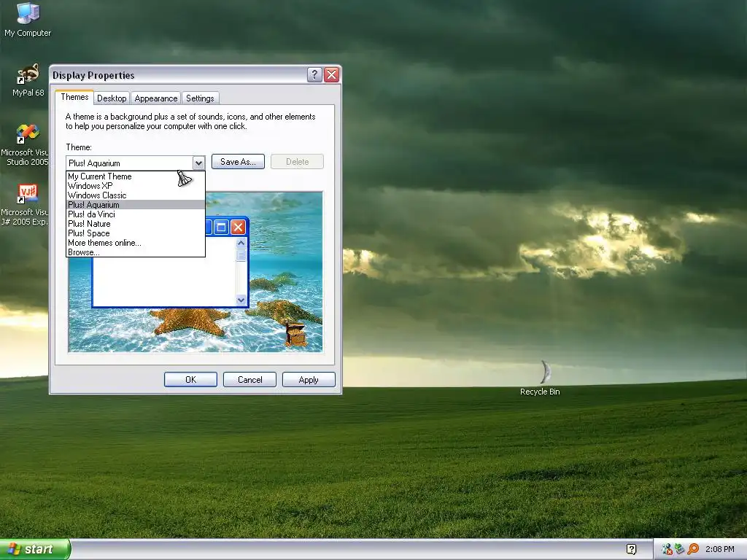This screenshot has width=747, height=560.
Task: Choose highlighted Plus! Aquarium list entry
Action: pyautogui.click(x=136, y=205)
